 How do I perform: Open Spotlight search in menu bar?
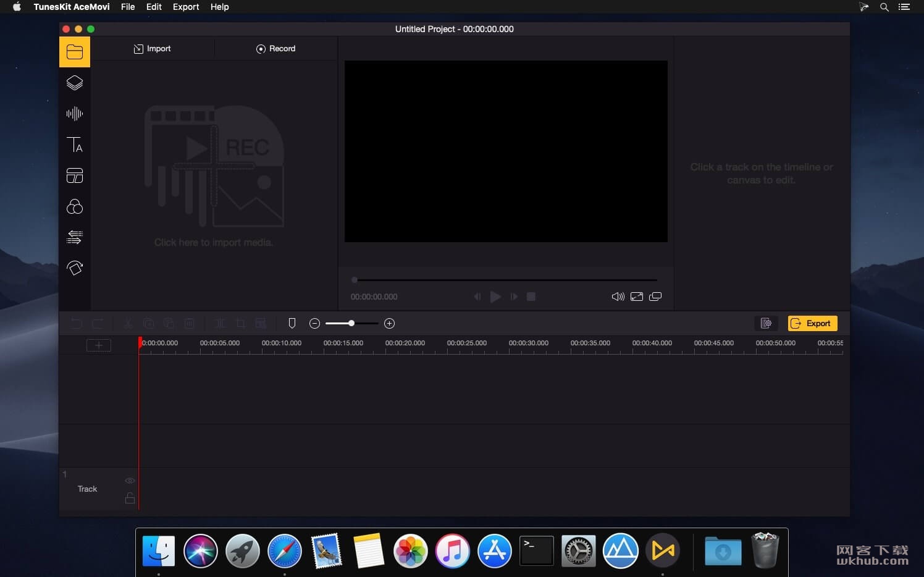click(884, 7)
